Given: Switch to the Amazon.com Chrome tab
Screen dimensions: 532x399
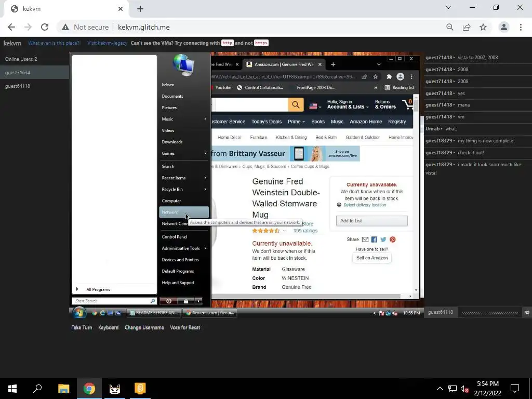Looking at the screenshot, I should (284, 64).
